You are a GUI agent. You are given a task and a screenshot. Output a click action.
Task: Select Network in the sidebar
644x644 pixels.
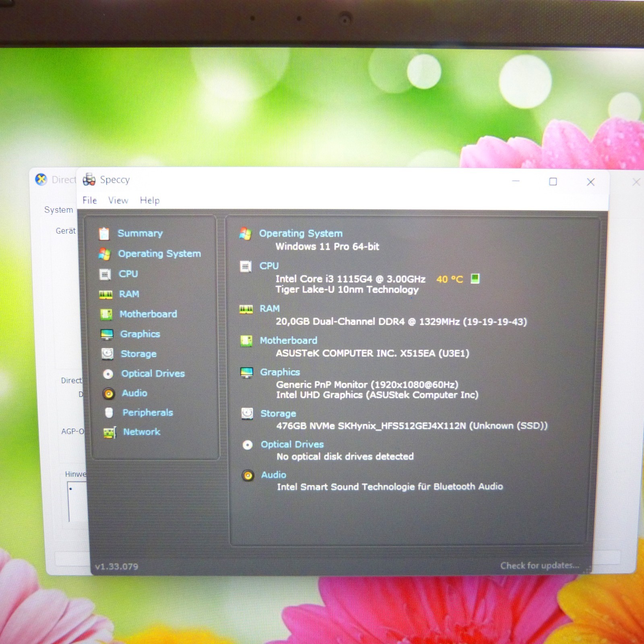click(142, 432)
